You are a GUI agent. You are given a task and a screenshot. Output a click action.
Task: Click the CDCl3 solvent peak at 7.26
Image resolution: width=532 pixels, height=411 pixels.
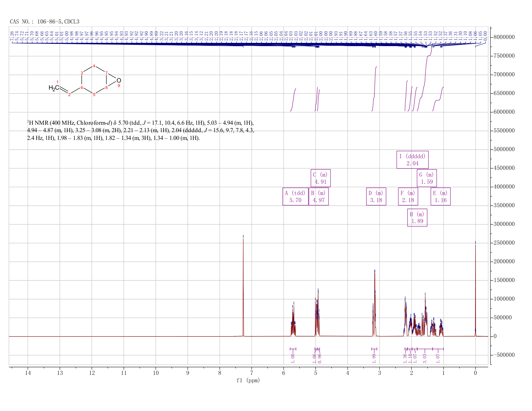(243, 287)
